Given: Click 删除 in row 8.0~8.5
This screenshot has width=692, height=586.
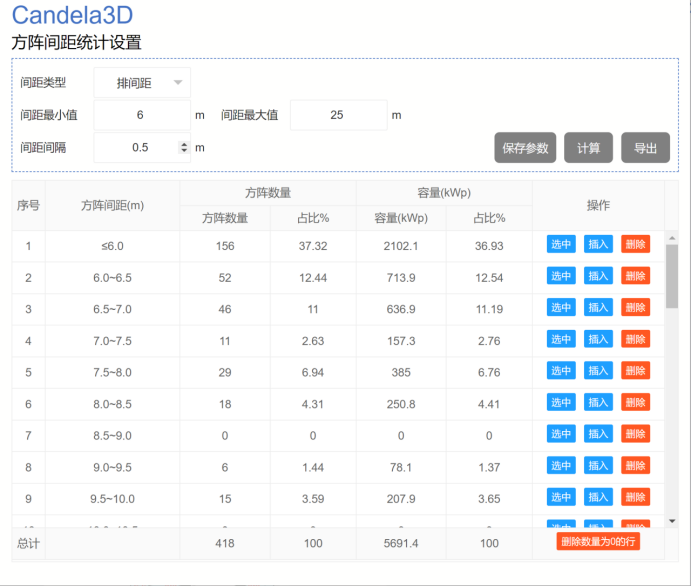Looking at the screenshot, I should 635,402.
